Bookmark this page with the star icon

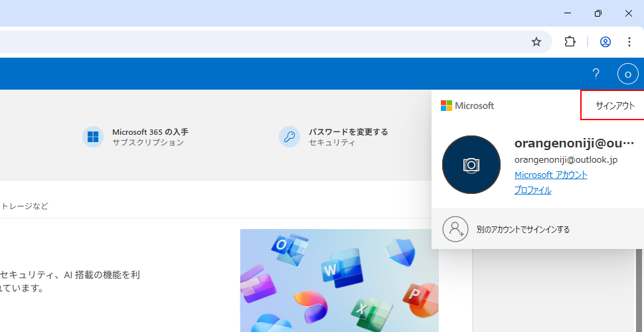[x=536, y=42]
